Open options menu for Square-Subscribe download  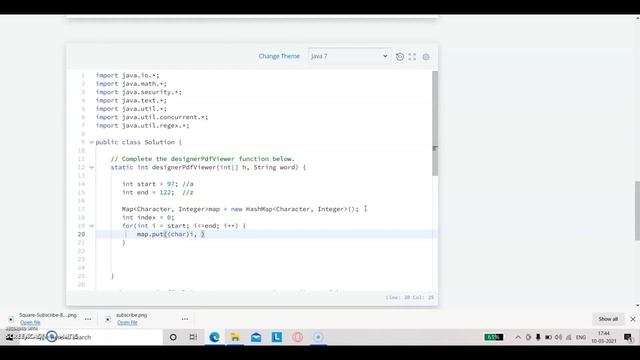(88, 319)
